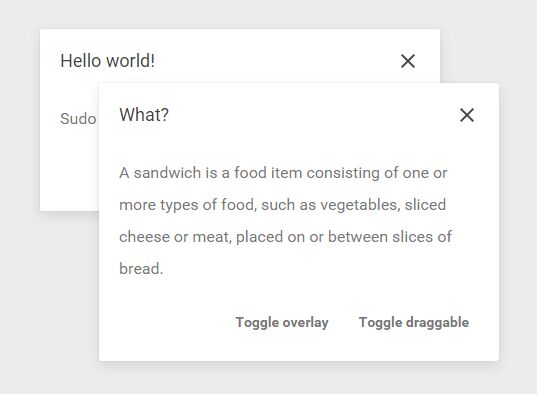The height and width of the screenshot is (394, 537).
Task: Click the "Hello world!" dialog title
Action: point(108,61)
